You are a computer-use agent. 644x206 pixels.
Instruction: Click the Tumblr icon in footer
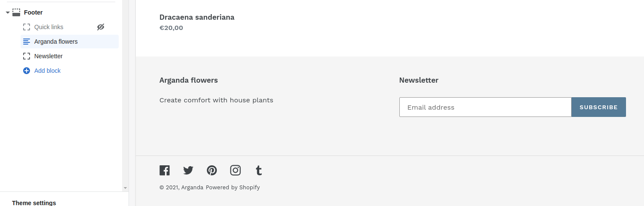click(258, 170)
